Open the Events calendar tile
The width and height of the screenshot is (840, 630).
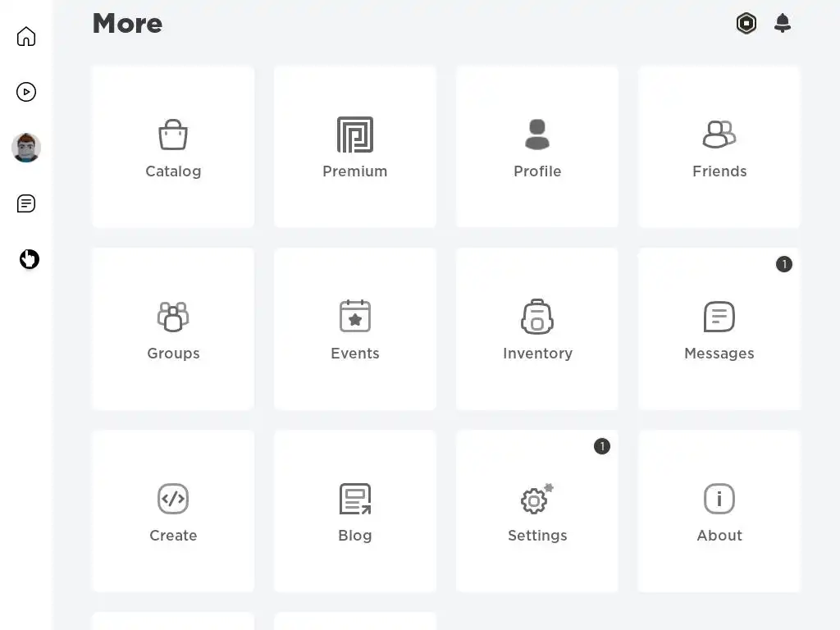(x=355, y=329)
